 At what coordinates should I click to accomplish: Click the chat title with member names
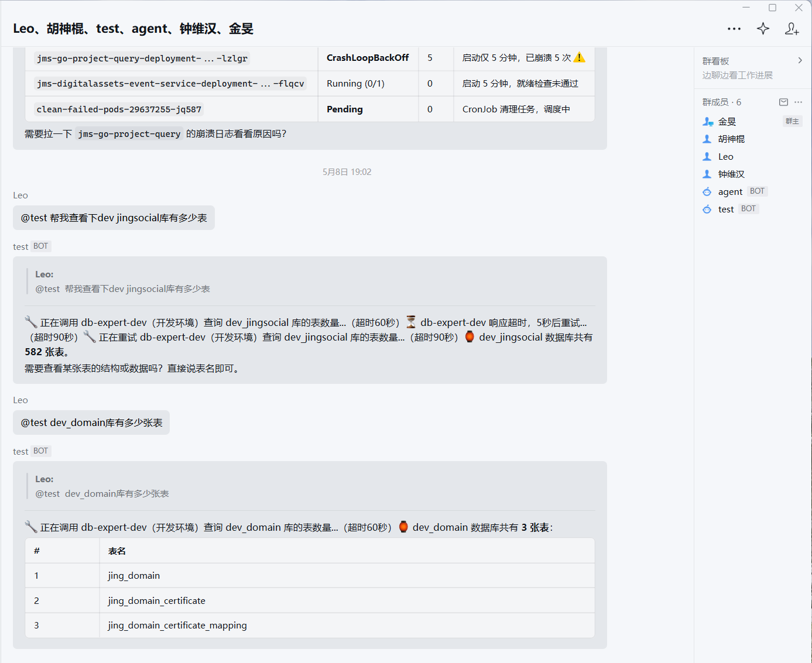click(x=133, y=29)
